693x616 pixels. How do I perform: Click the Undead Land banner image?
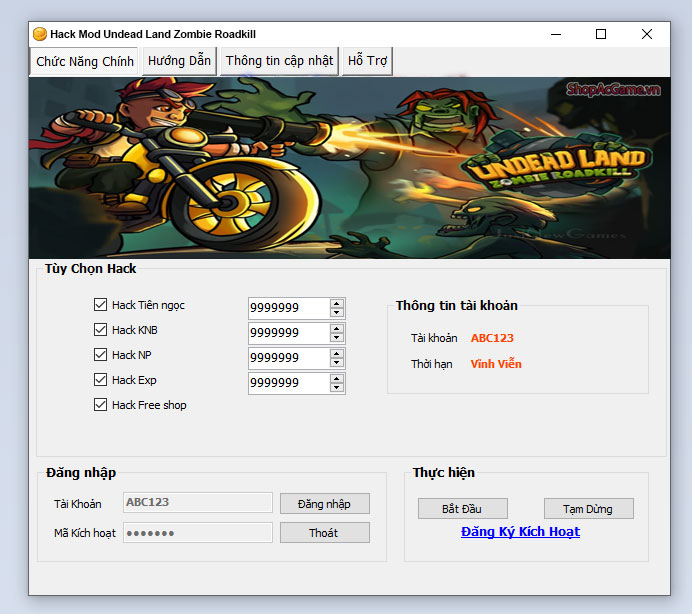point(350,168)
